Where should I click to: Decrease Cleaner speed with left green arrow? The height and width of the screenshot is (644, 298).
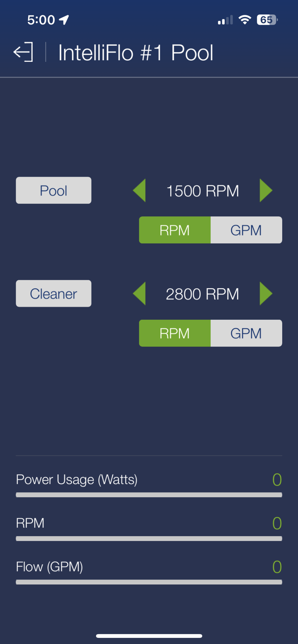[139, 293]
